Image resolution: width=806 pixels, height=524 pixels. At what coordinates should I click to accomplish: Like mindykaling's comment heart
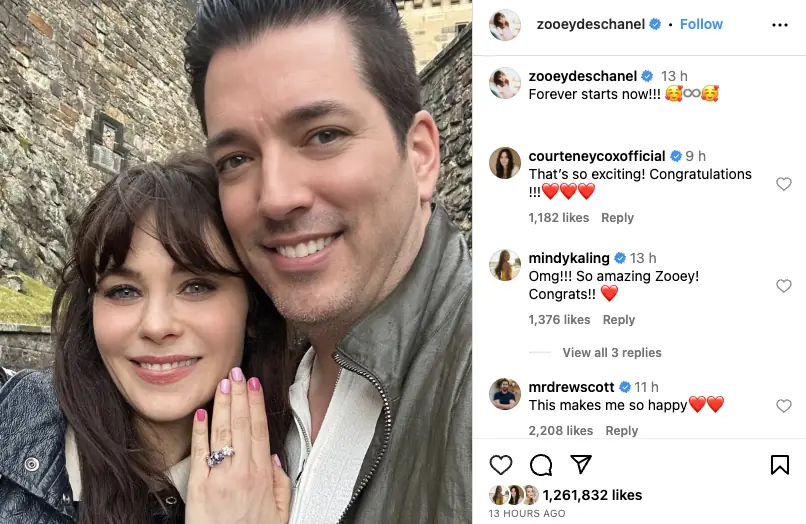783,285
